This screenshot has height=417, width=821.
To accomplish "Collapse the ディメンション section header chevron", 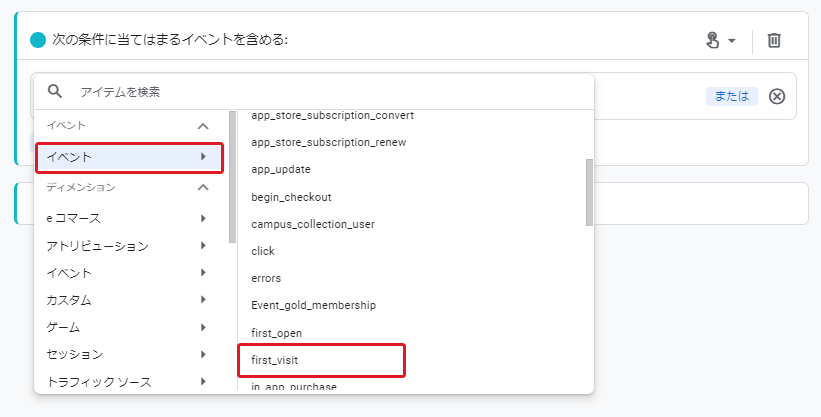I will pyautogui.click(x=203, y=187).
